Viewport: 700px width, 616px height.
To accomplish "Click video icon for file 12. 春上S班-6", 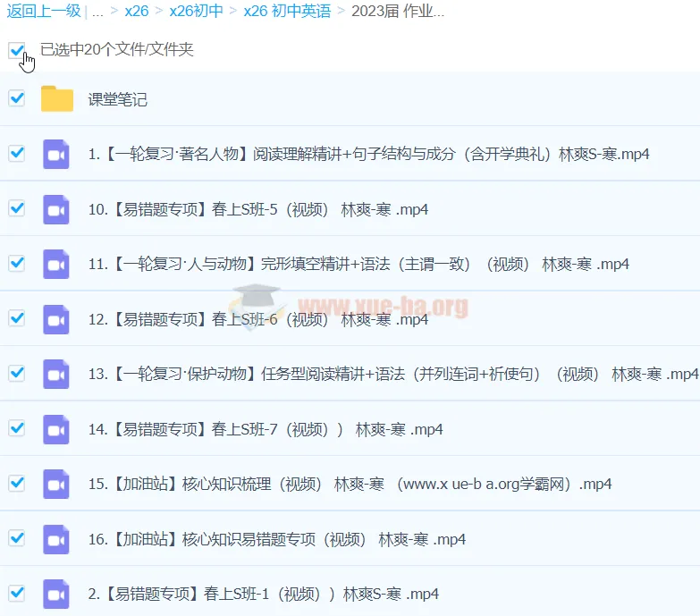I will pos(56,319).
